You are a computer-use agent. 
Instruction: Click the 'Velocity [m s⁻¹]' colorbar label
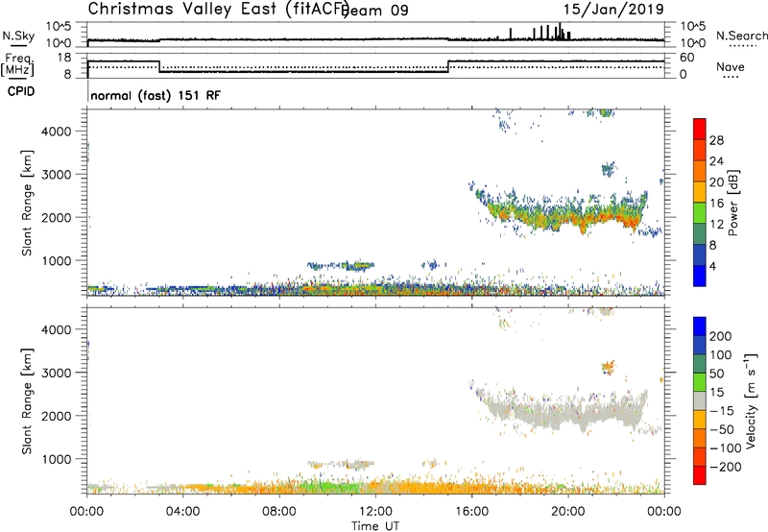tap(751, 401)
